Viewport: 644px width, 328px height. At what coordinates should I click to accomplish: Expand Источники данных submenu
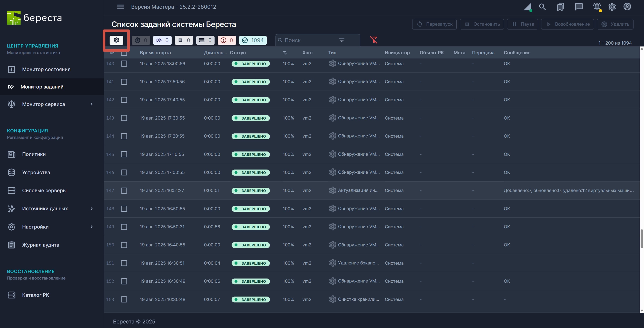pos(92,209)
